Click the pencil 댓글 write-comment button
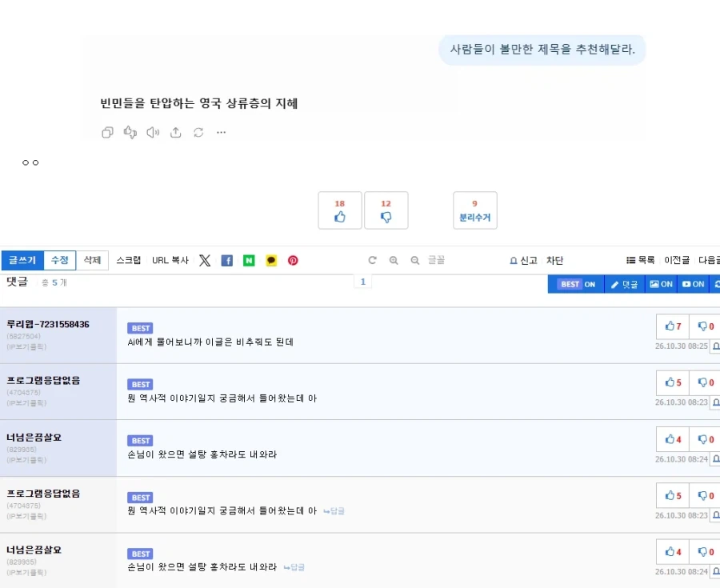The image size is (720, 588). [x=625, y=284]
